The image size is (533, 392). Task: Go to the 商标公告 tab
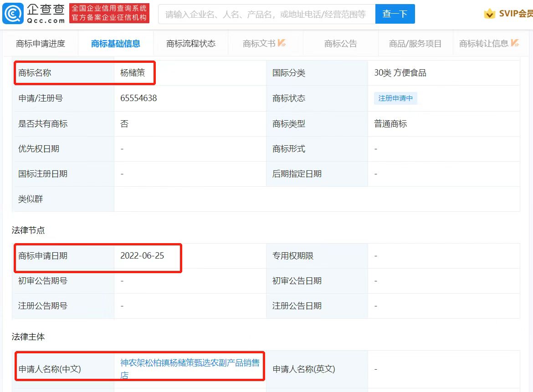pos(340,44)
